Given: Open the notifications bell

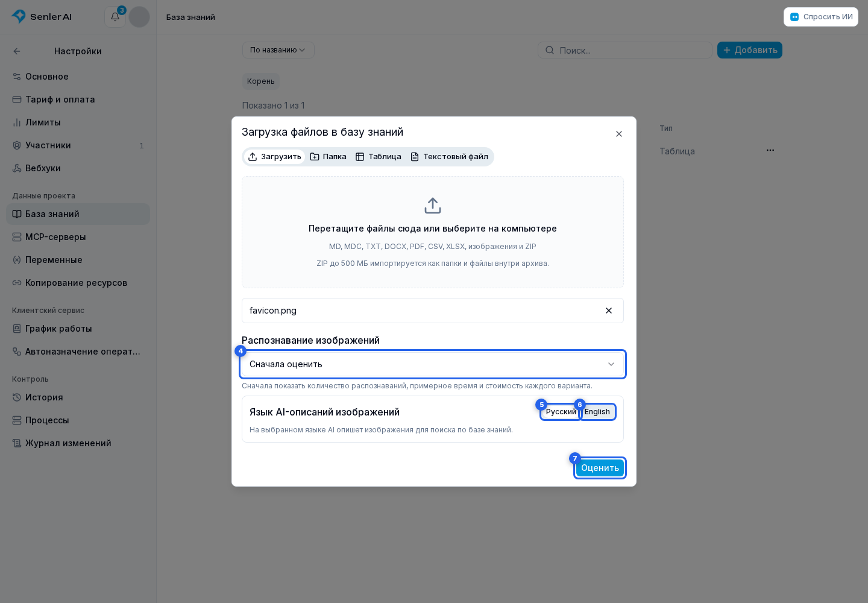Looking at the screenshot, I should pos(115,17).
